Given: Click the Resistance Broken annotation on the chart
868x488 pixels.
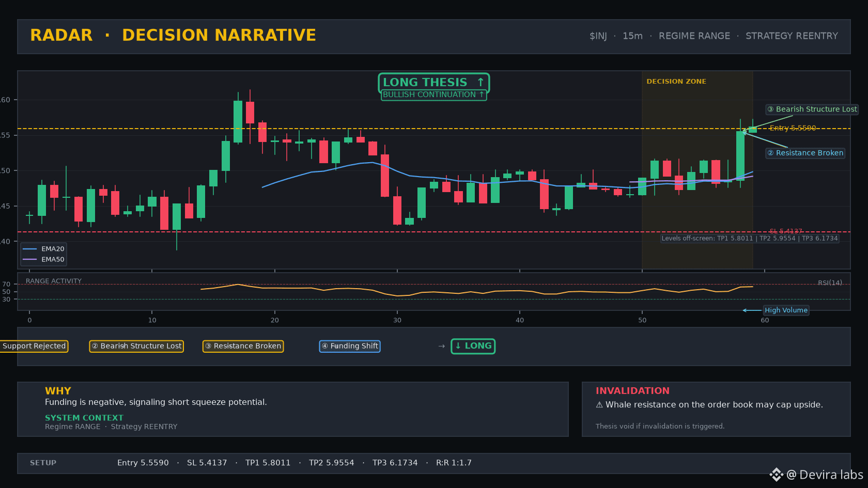Looking at the screenshot, I should [x=805, y=153].
